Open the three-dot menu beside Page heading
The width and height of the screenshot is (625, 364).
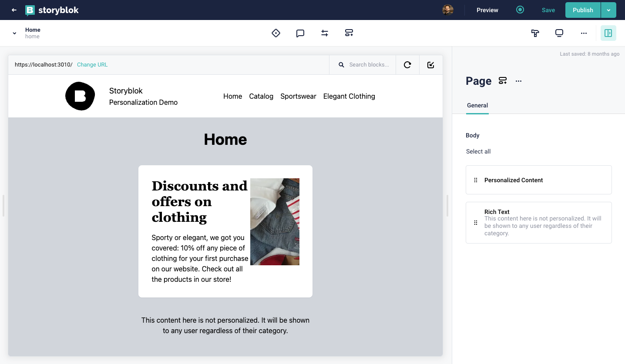518,81
